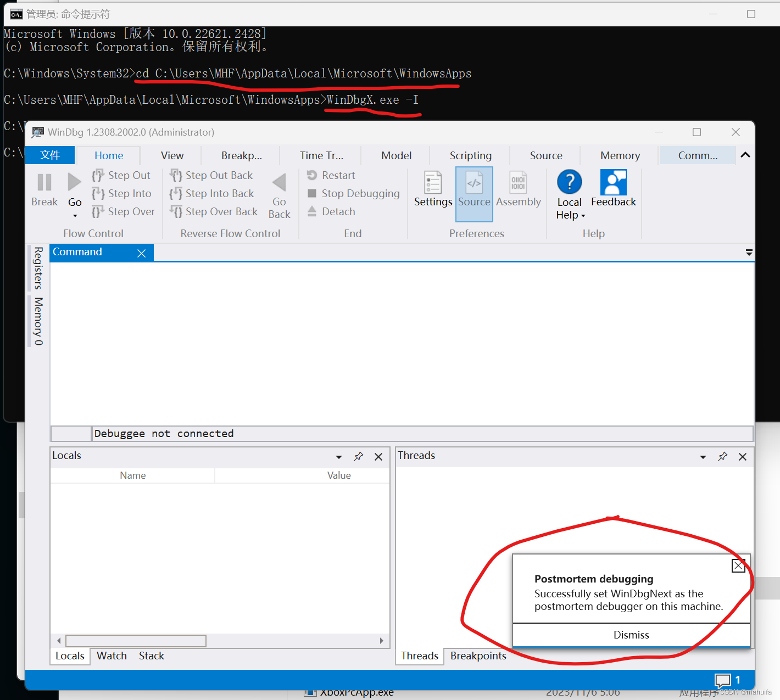Switch to the Scripting ribbon tab
The height and width of the screenshot is (700, 780).
(471, 155)
